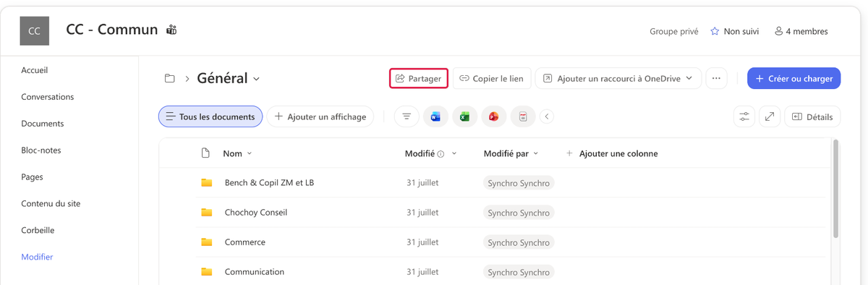Click the Groupe privé label

(674, 31)
